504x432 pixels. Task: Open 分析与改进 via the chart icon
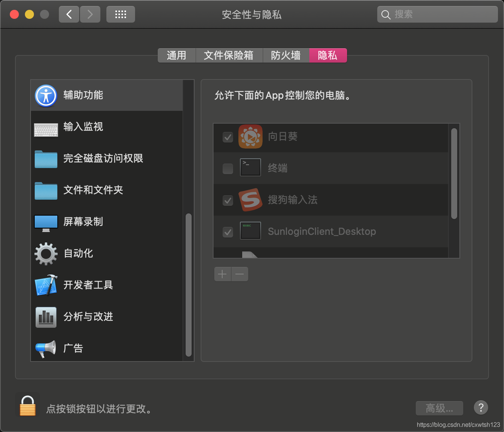click(46, 317)
